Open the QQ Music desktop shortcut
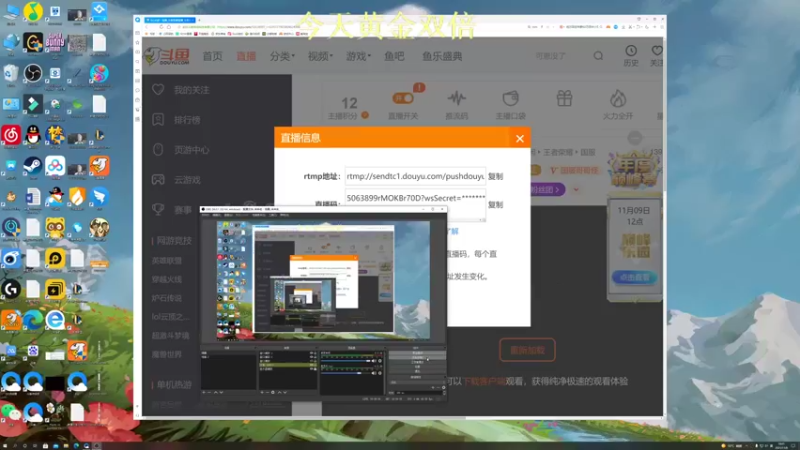 click(33, 12)
